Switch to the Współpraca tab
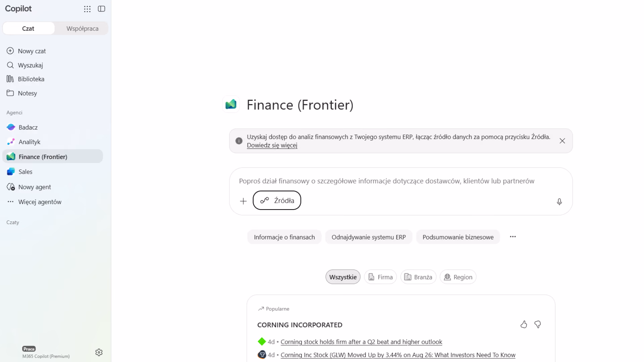This screenshot has height=362, width=644. [x=82, y=28]
